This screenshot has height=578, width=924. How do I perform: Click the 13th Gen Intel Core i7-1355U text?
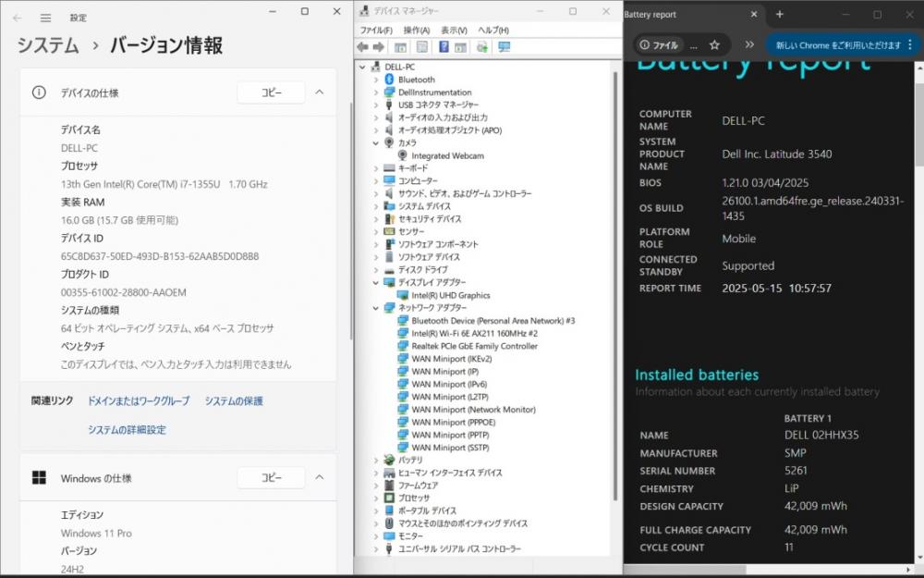[164, 184]
